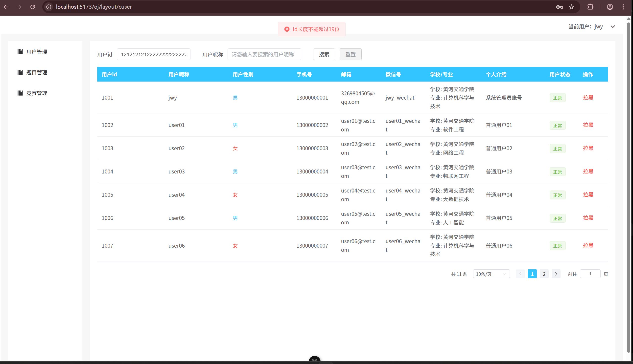The height and width of the screenshot is (364, 633).
Task: Bookmark page with star icon
Action: [x=571, y=7]
